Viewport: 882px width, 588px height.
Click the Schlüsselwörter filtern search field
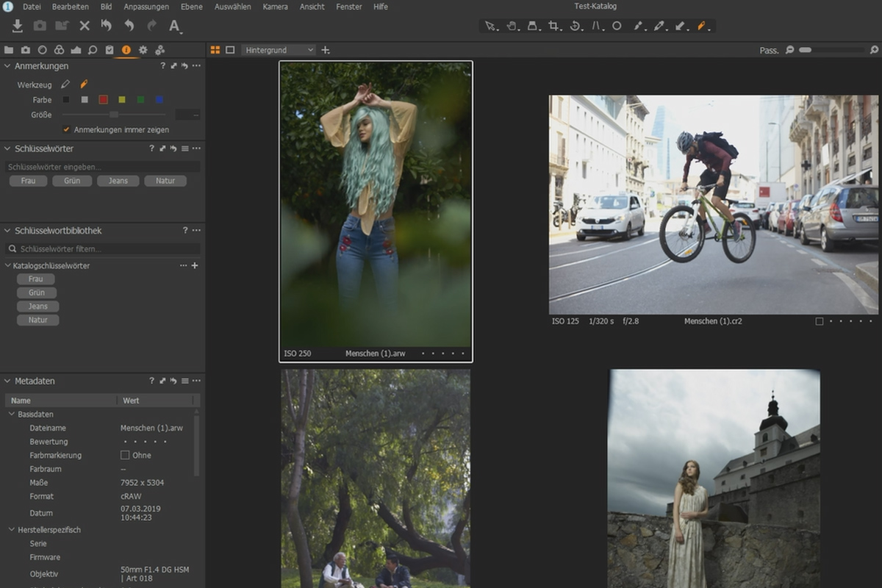pos(102,249)
